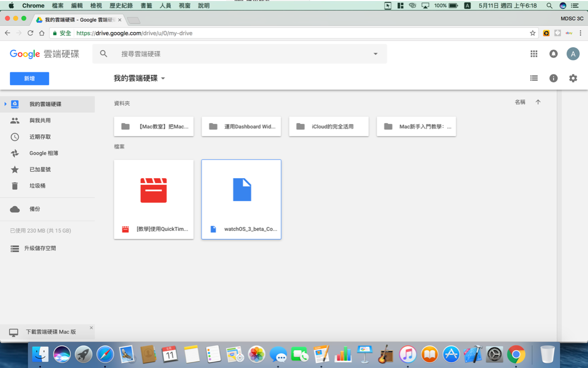588x368 pixels.
Task: Switch to list view icon
Action: 534,78
